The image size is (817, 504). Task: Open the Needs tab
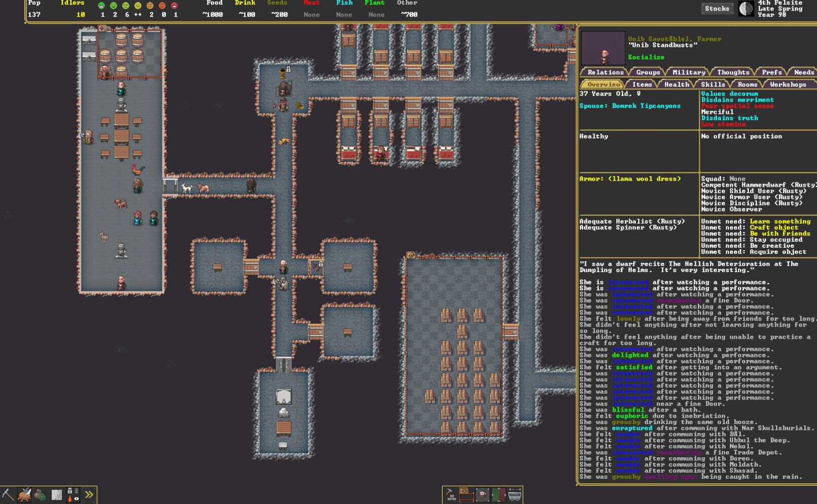click(x=803, y=72)
